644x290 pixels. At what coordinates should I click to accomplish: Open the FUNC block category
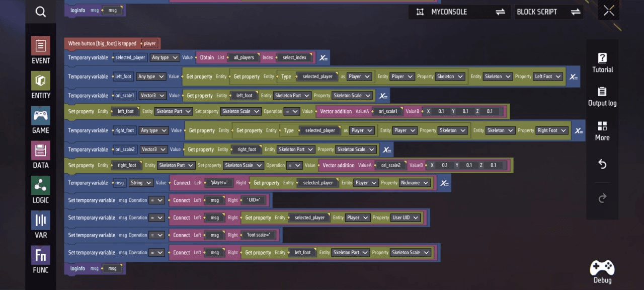click(x=41, y=259)
